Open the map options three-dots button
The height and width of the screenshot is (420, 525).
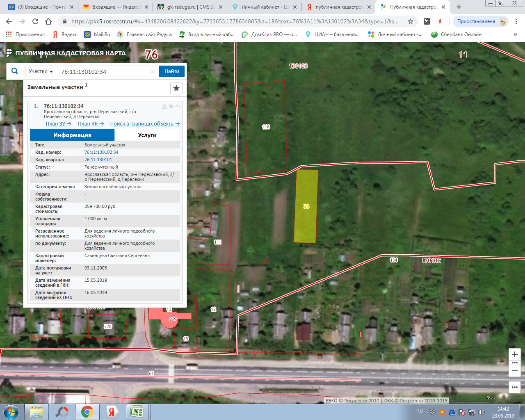(515, 387)
